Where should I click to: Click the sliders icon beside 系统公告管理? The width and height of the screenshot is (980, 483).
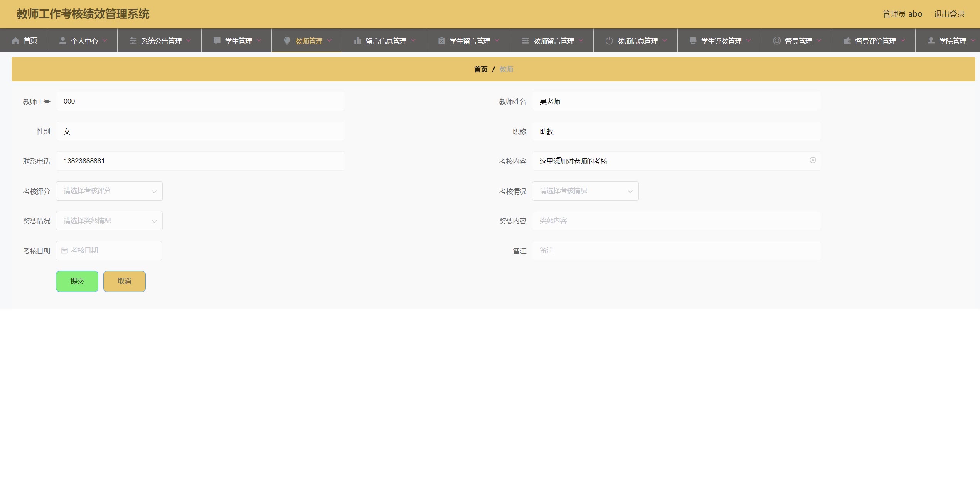[133, 41]
